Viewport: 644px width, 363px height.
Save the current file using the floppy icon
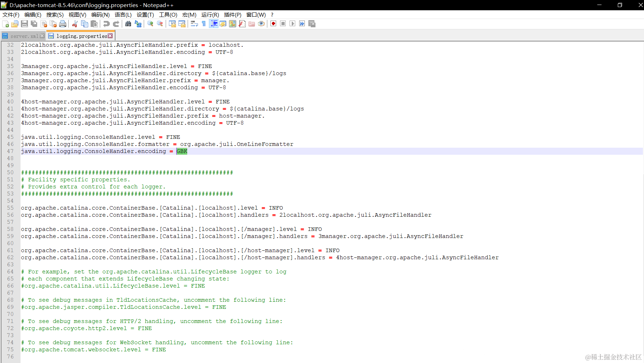pos(24,24)
